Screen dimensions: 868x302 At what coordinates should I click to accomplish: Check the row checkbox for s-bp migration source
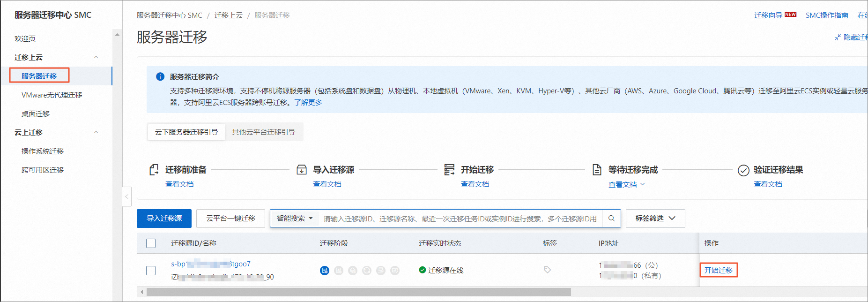tap(151, 271)
